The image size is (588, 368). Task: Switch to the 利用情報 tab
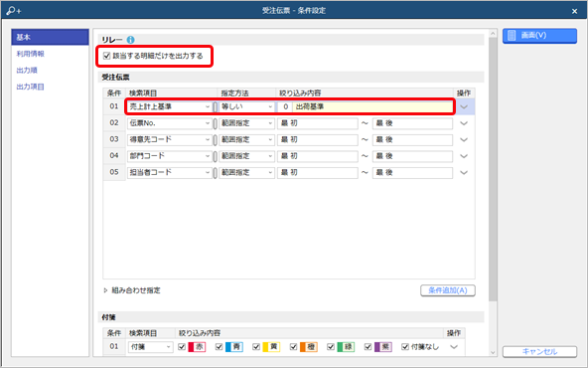(31, 54)
